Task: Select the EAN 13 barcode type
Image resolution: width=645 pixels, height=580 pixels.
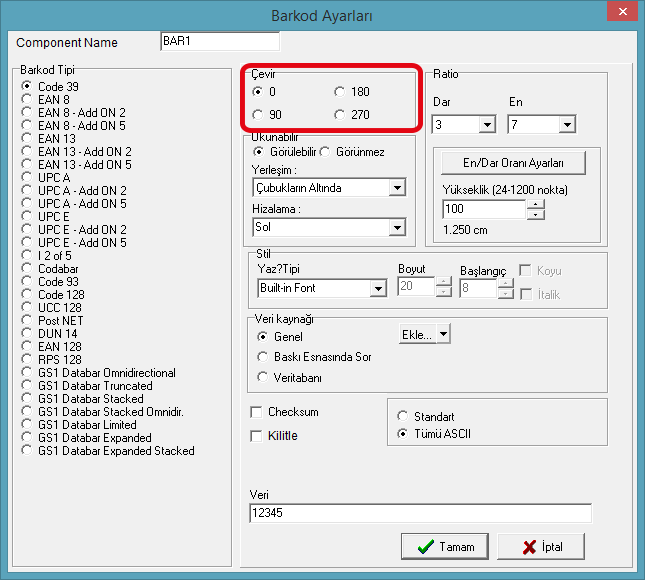Action: pos(27,139)
